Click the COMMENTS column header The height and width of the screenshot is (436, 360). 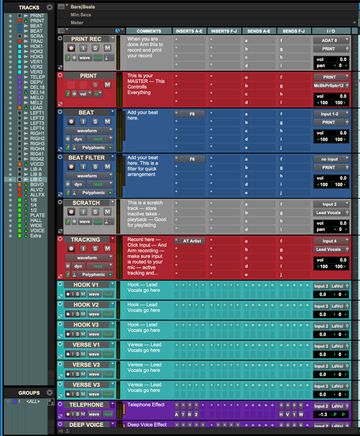(149, 31)
